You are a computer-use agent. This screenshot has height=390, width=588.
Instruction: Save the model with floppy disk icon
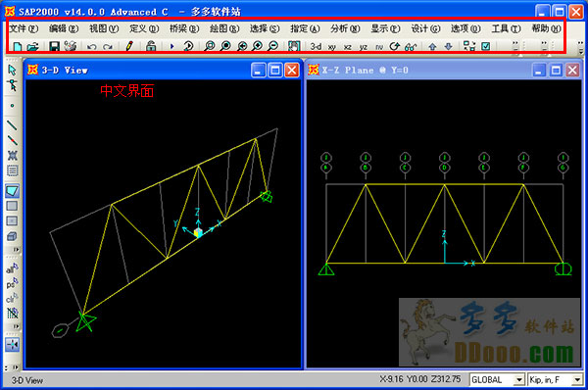(x=54, y=46)
